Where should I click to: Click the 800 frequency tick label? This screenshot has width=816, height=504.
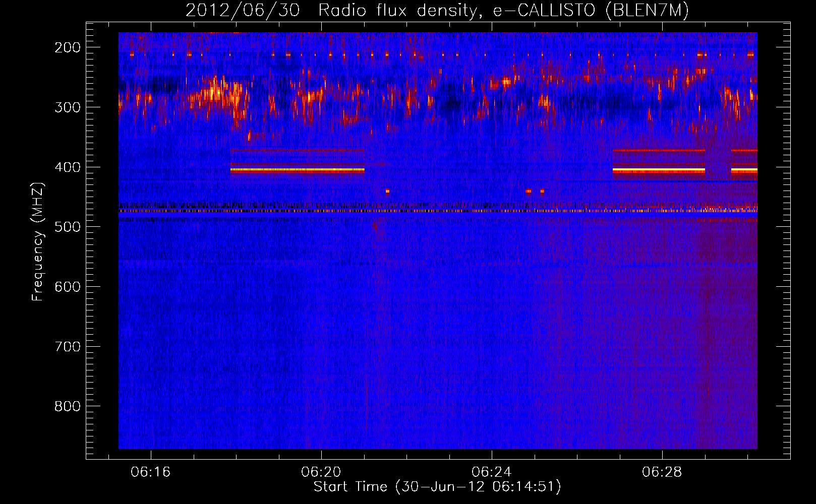(68, 406)
